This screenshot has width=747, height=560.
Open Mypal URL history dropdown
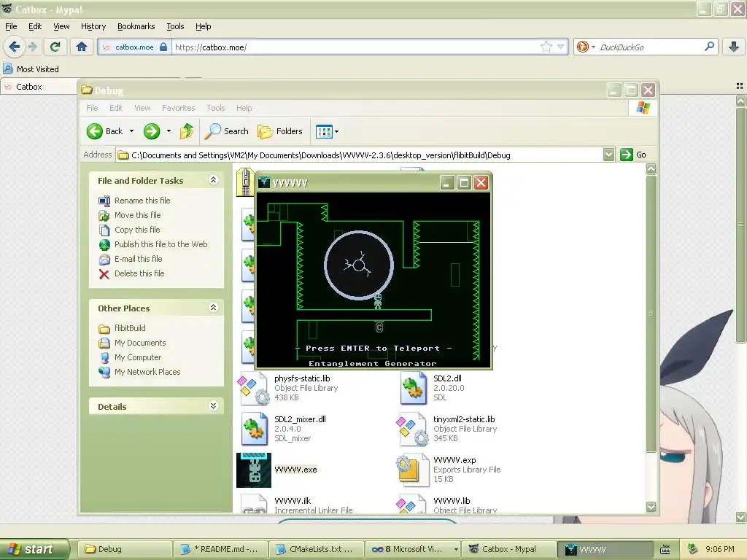561,47
